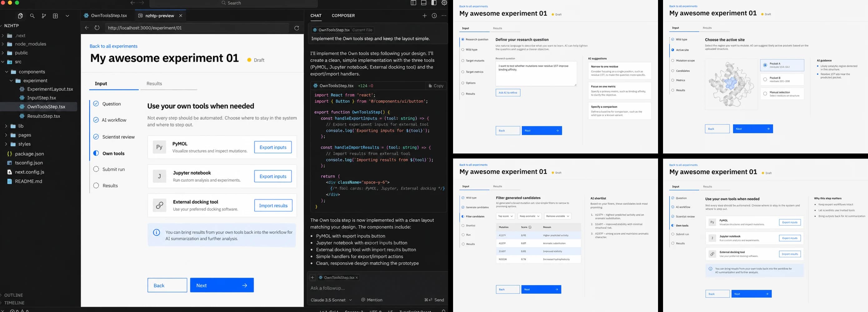Open chat history clock icon
The height and width of the screenshot is (312, 868).
(x=434, y=16)
